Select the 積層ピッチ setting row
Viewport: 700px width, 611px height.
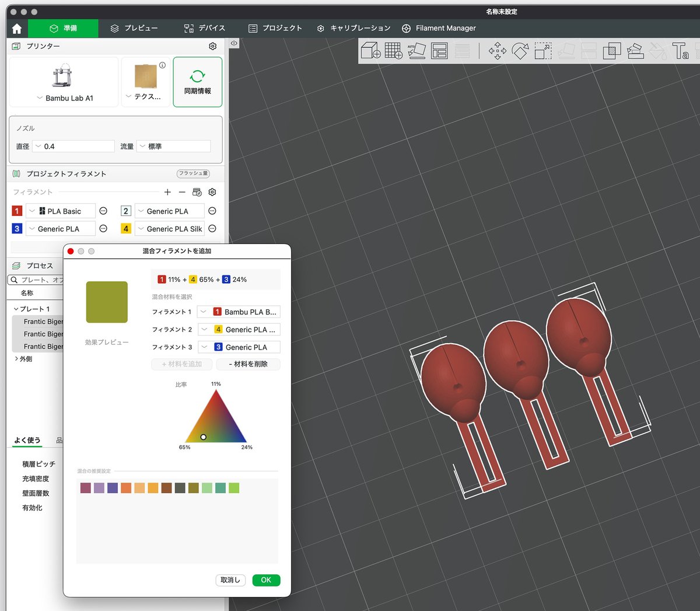click(38, 464)
